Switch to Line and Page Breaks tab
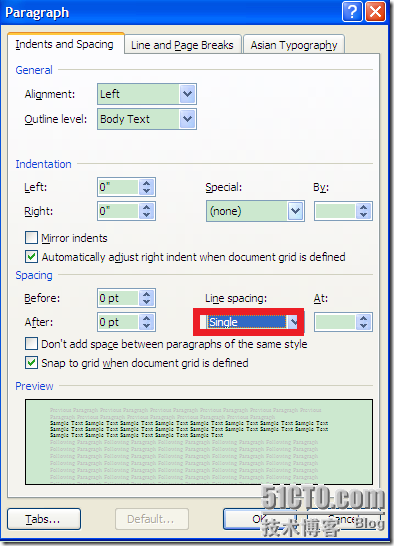This screenshot has width=394, height=546. (182, 45)
